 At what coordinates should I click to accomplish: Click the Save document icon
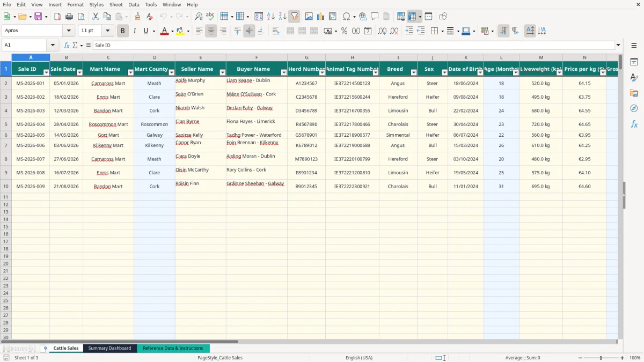coord(38,17)
